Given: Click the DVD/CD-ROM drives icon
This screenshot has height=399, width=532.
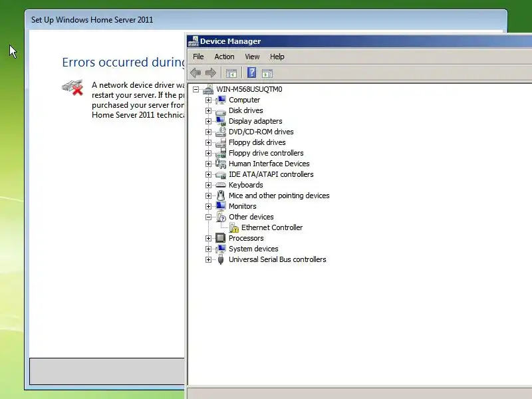Looking at the screenshot, I should point(221,132).
